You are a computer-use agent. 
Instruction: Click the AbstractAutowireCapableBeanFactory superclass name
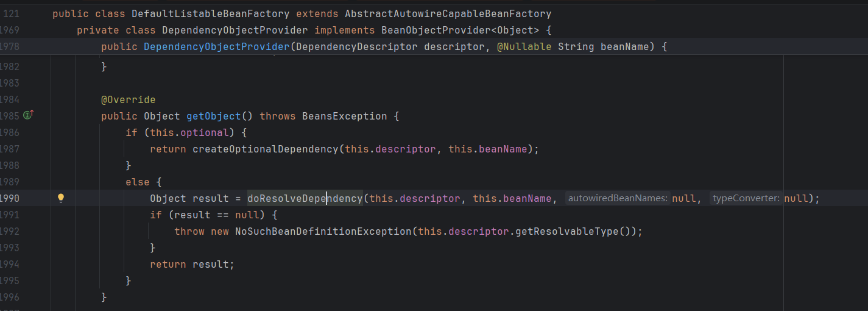(x=448, y=13)
